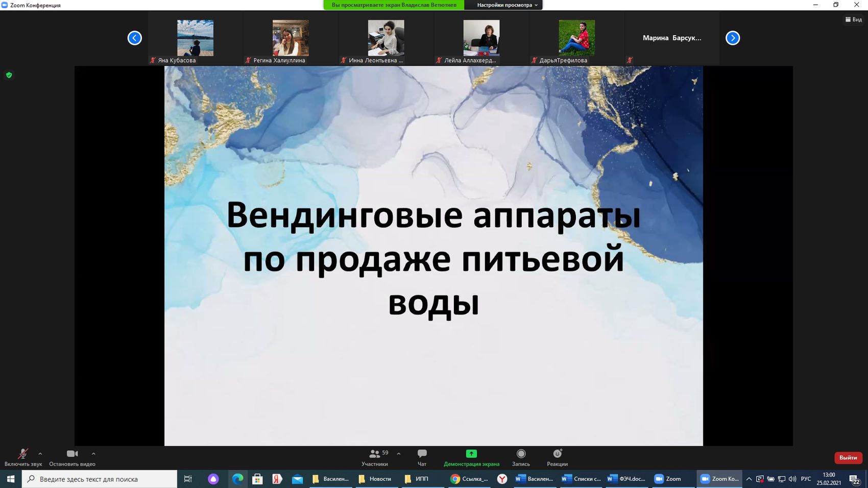Select ДарьяТрефилова video thumbnail
The height and width of the screenshot is (488, 868).
point(576,38)
